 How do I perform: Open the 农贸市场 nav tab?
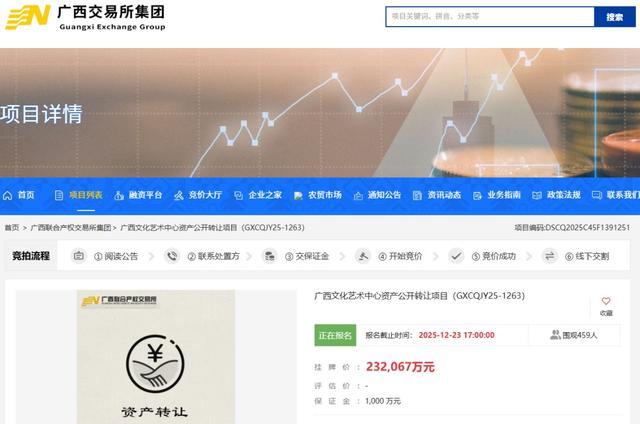(325, 195)
